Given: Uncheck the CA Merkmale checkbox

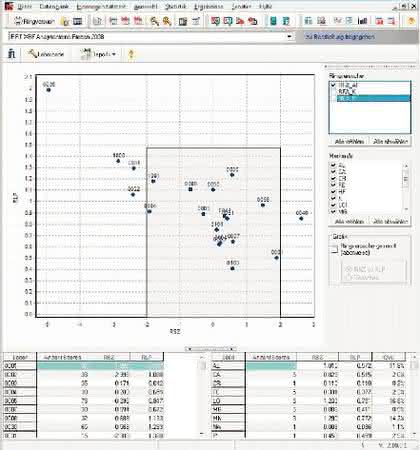Looking at the screenshot, I should (x=333, y=172).
